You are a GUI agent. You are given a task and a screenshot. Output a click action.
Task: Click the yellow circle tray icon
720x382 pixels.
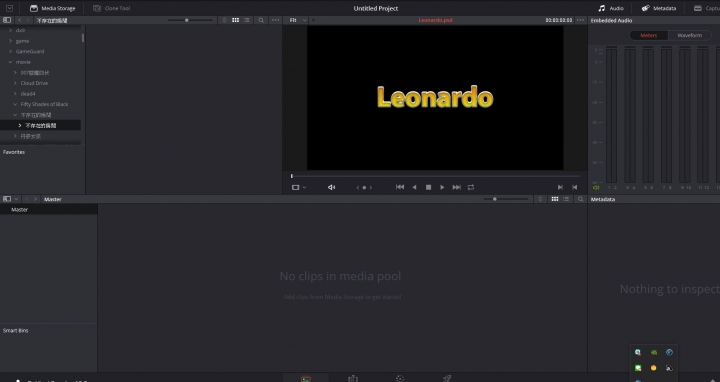[x=653, y=368]
